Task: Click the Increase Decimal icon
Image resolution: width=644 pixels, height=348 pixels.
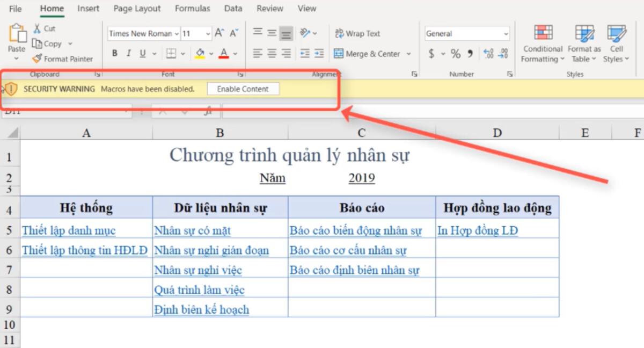Action: pyautogui.click(x=488, y=54)
